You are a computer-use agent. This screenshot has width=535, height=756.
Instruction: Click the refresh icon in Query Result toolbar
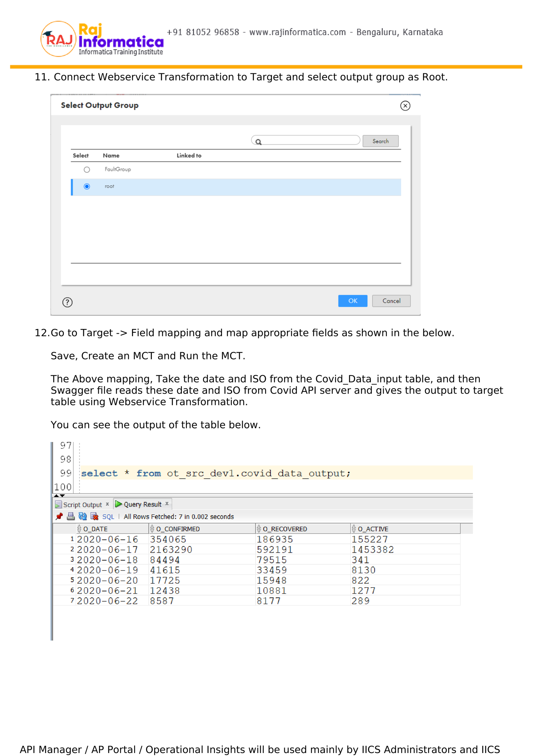[83, 516]
